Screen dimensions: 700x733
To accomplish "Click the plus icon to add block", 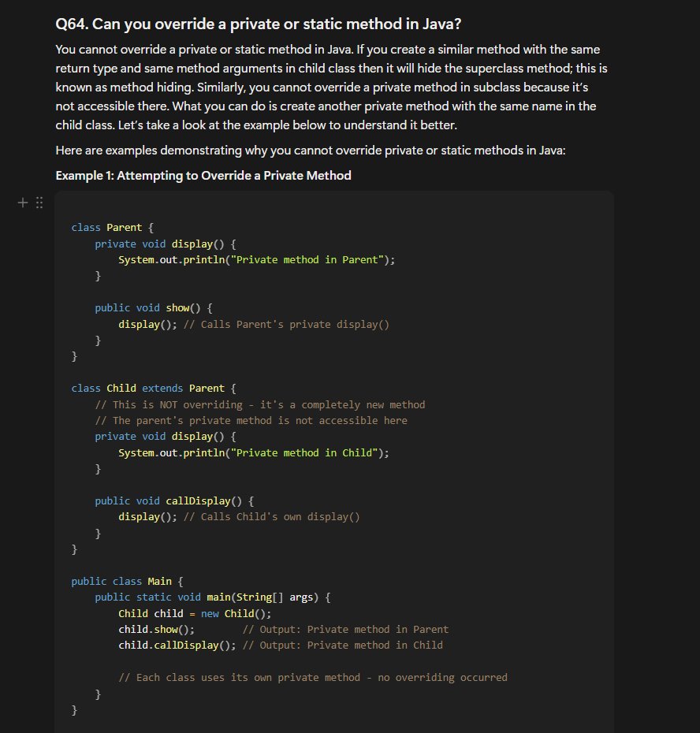I will (x=22, y=203).
